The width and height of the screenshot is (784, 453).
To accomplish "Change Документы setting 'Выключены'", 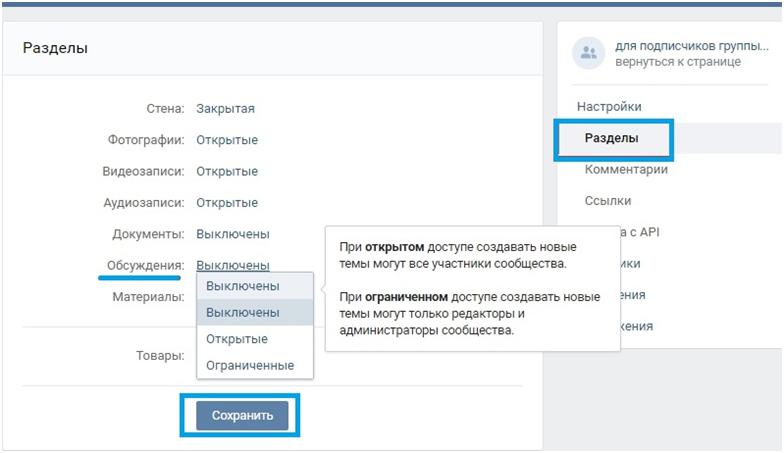I will click(x=233, y=234).
